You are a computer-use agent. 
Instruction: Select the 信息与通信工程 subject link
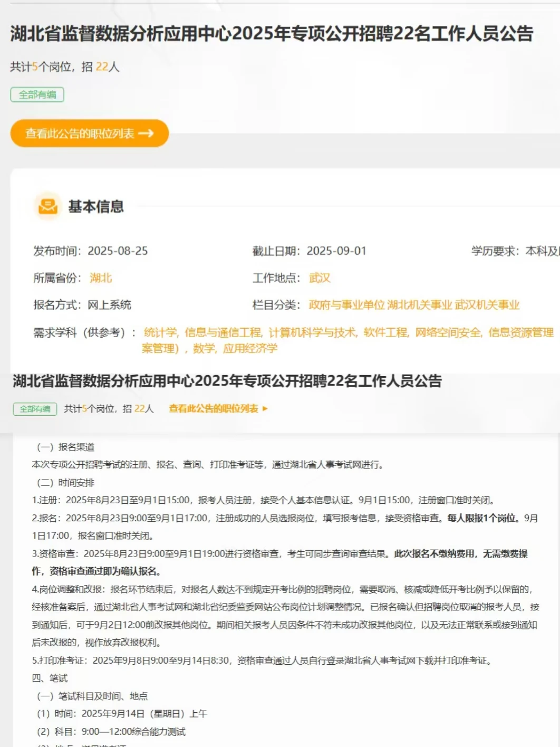click(224, 332)
